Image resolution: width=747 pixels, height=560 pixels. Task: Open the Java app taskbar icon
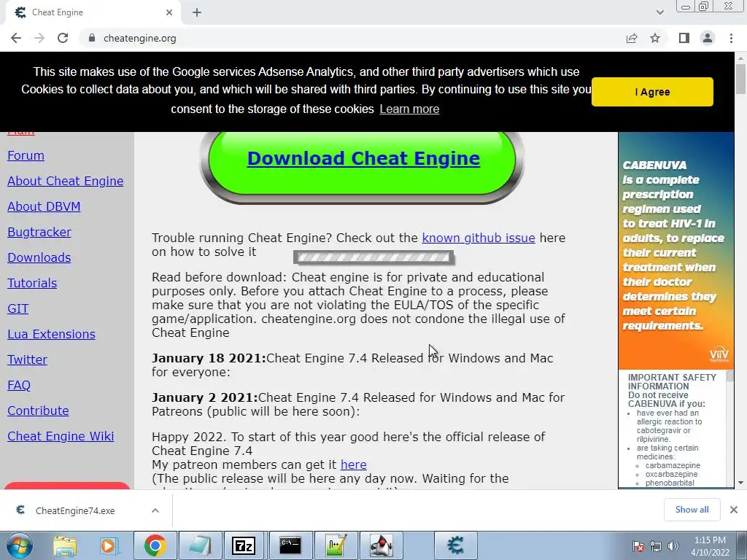point(381,545)
